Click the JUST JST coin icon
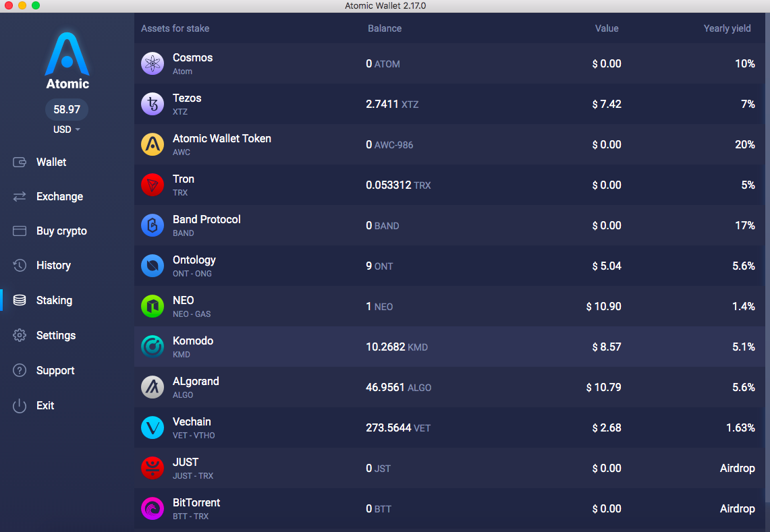Viewport: 770px width, 532px height. point(153,468)
